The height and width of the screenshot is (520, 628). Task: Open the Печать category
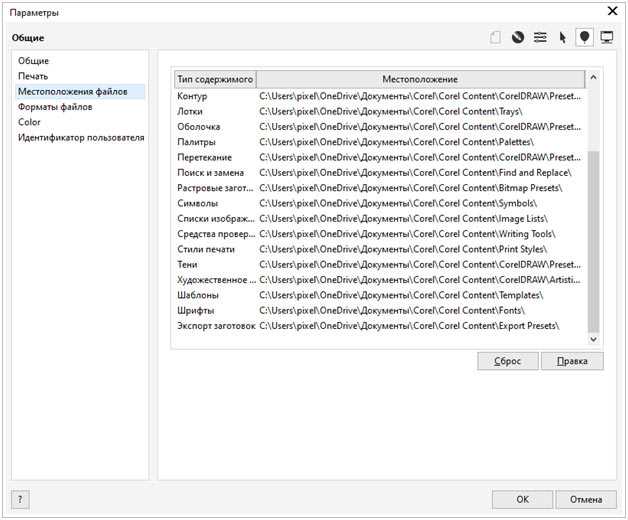[33, 76]
